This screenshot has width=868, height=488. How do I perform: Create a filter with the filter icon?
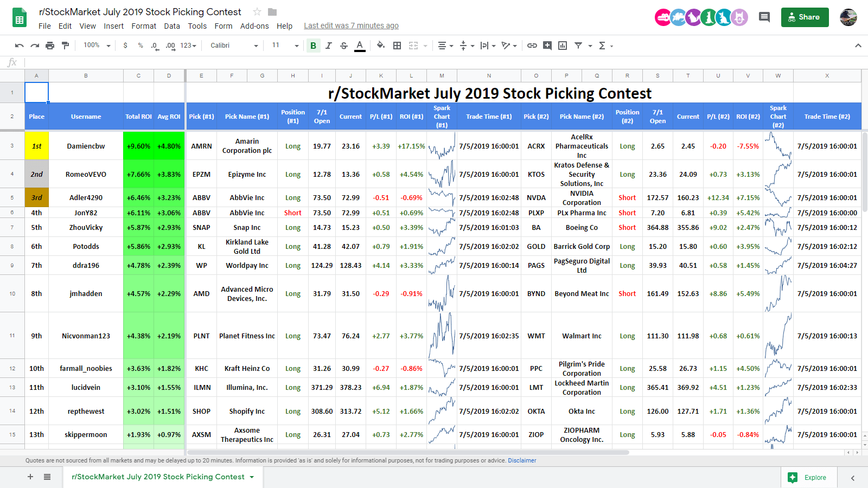click(x=579, y=46)
